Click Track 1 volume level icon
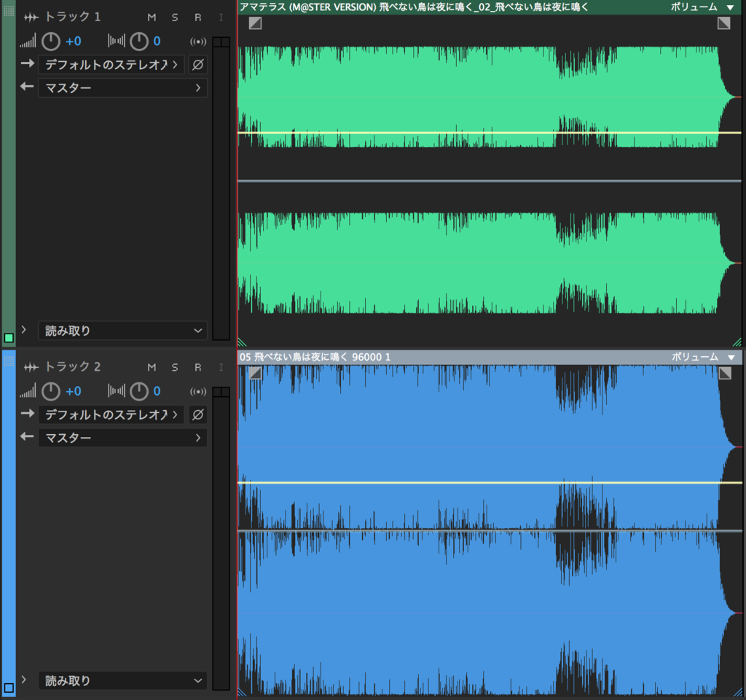The image size is (746, 700). pos(28,42)
